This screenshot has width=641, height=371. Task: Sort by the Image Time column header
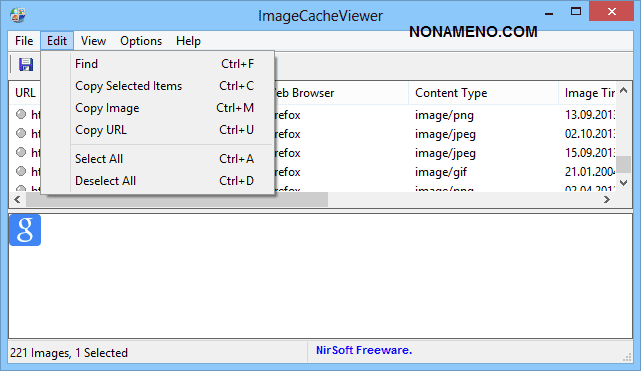coord(587,93)
